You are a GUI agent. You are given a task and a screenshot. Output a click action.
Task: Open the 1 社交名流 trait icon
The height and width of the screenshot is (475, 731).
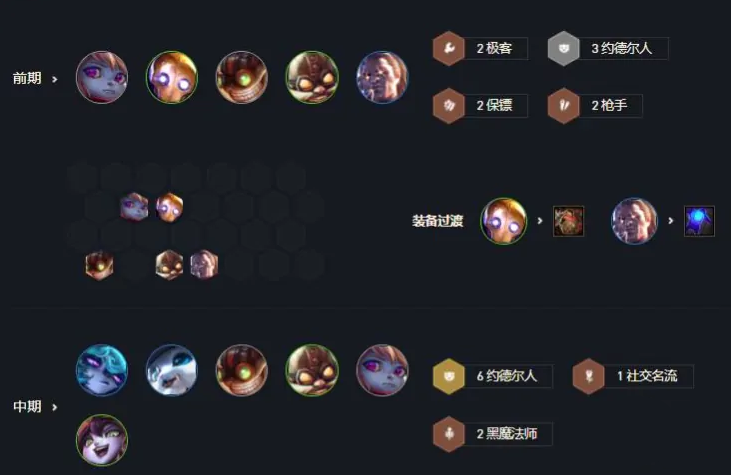point(588,376)
